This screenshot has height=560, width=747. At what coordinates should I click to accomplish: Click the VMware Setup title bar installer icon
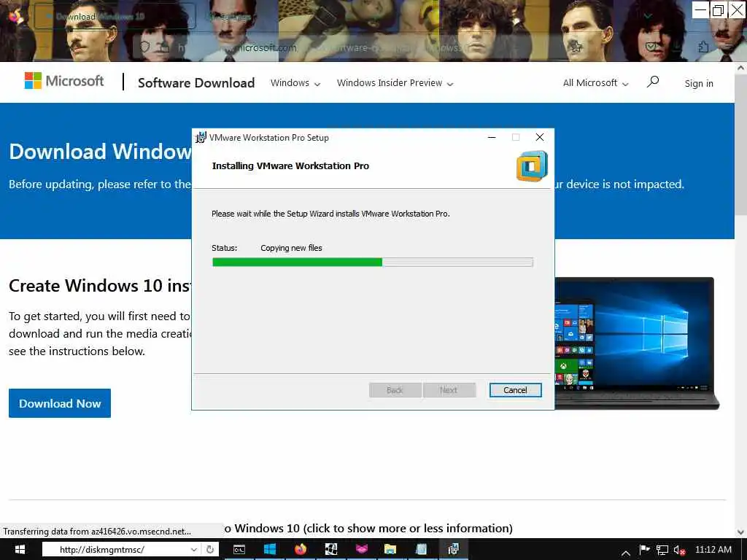[x=201, y=137]
